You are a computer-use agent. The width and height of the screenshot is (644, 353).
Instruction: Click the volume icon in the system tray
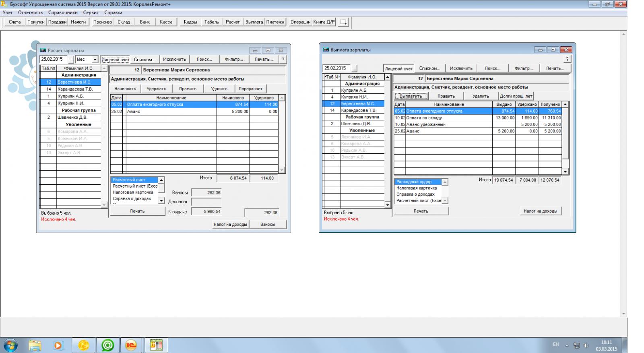[586, 345]
